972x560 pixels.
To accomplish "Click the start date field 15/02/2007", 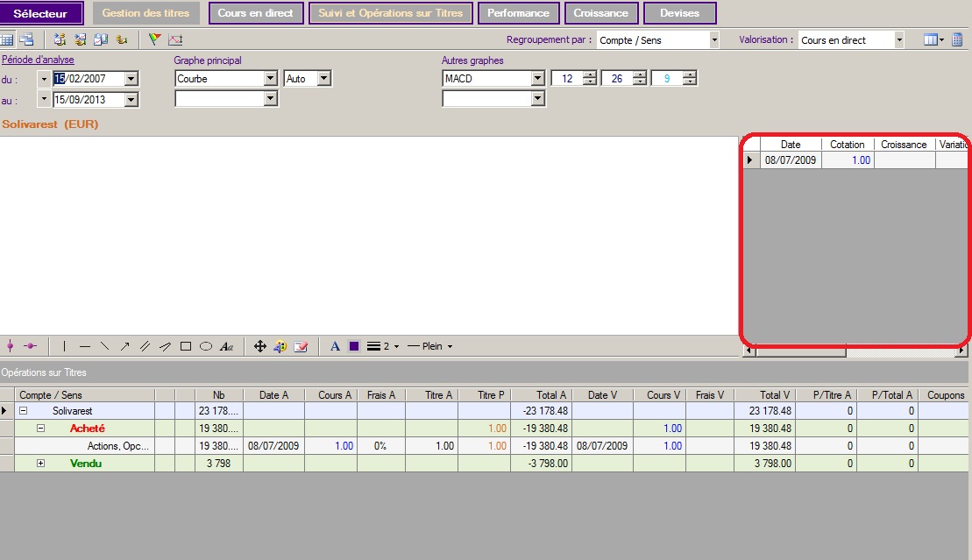I will tap(89, 79).
